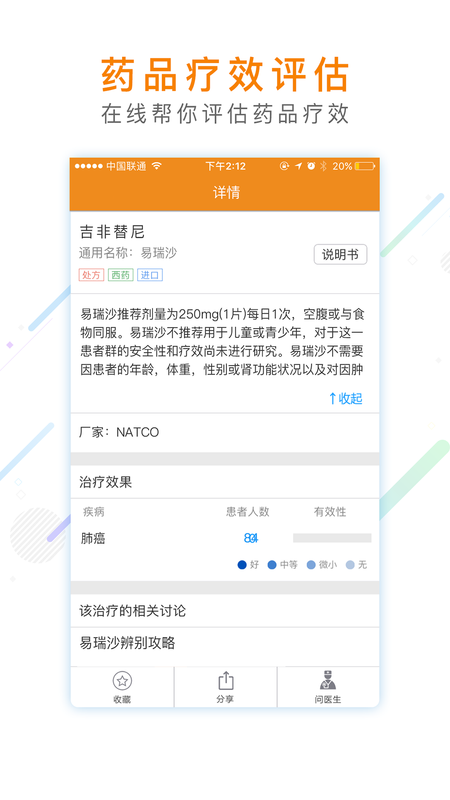Select the blue 进口 tag
450x800 pixels.
150,275
